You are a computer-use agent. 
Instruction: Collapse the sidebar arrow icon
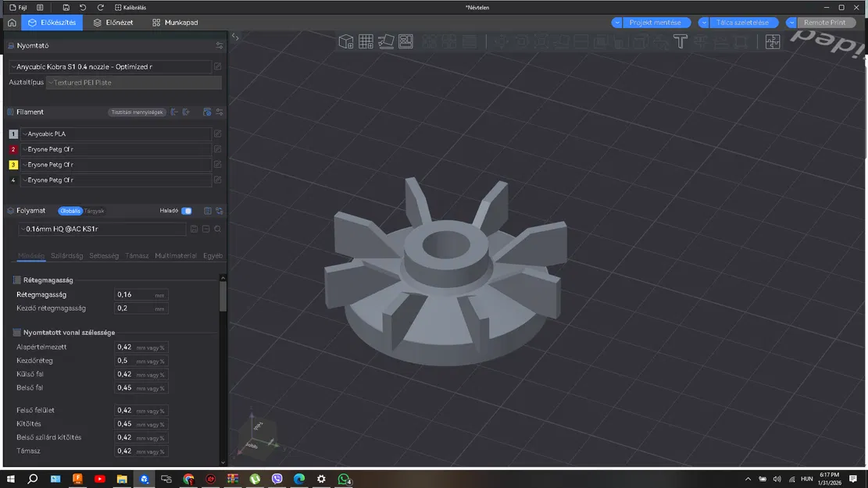(x=235, y=37)
